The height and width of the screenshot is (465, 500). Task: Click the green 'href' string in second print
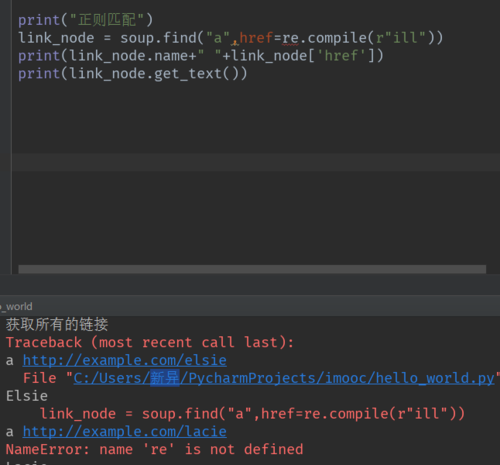pyautogui.click(x=341, y=56)
